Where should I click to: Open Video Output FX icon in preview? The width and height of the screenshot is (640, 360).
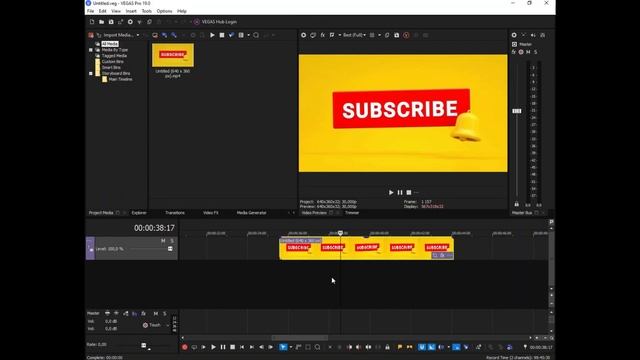(x=322, y=35)
